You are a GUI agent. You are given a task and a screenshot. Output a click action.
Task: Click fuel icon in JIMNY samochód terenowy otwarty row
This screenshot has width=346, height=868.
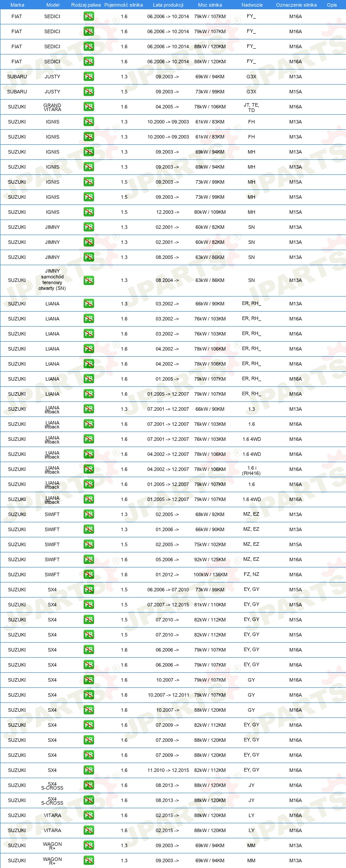[88, 280]
